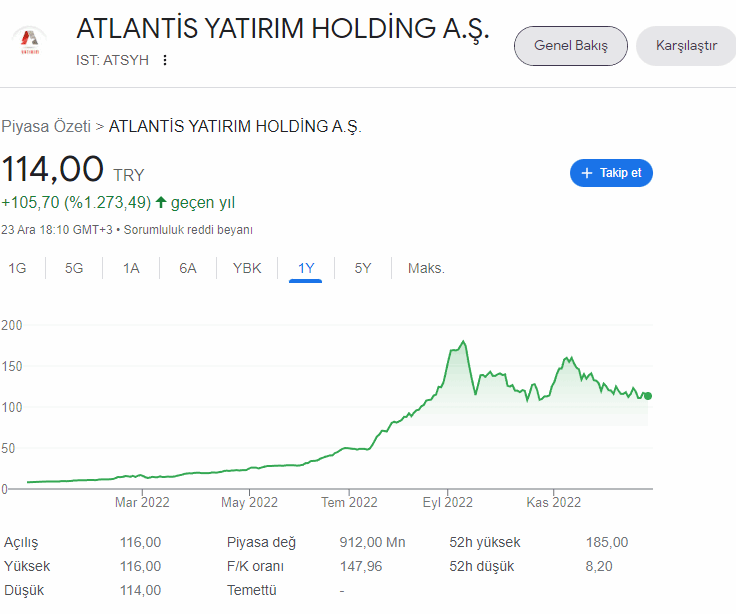Select the YBK year-to-date range
The image size is (736, 614).
point(247,268)
